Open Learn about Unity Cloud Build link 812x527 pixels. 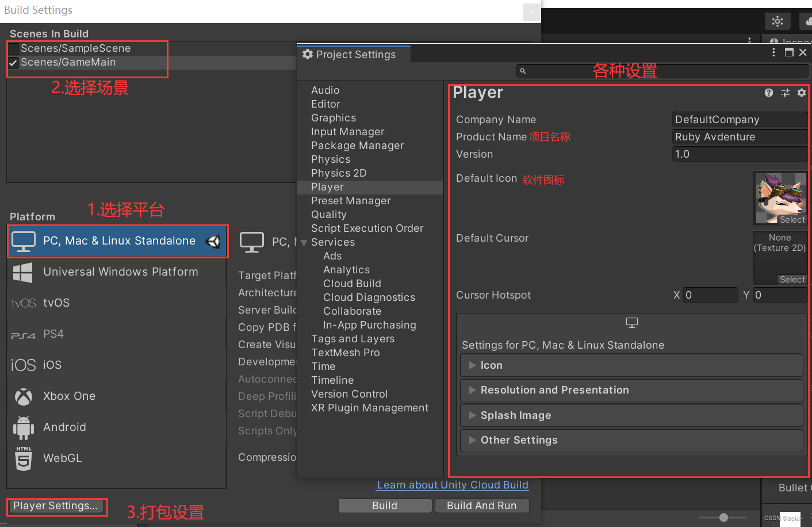[x=453, y=485]
